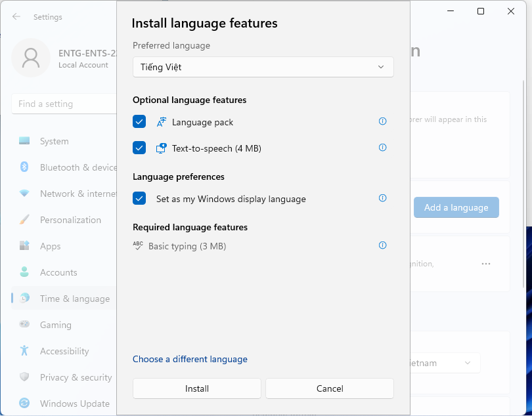Open the Preferred language dropdown

pos(263,67)
